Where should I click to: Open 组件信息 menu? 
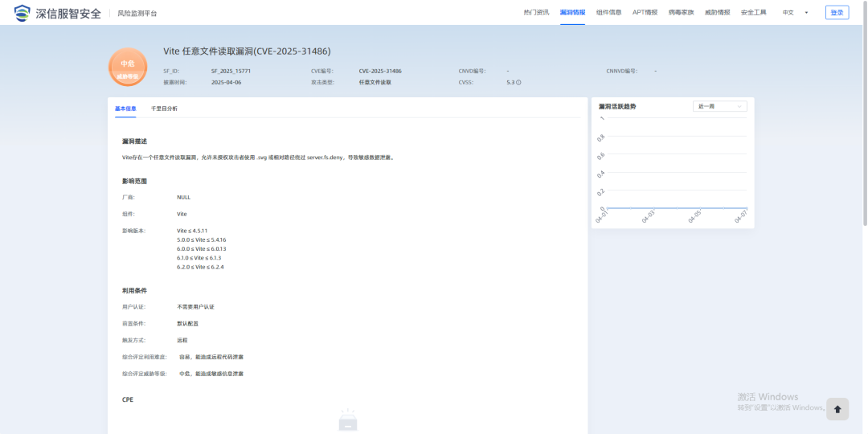pos(608,12)
